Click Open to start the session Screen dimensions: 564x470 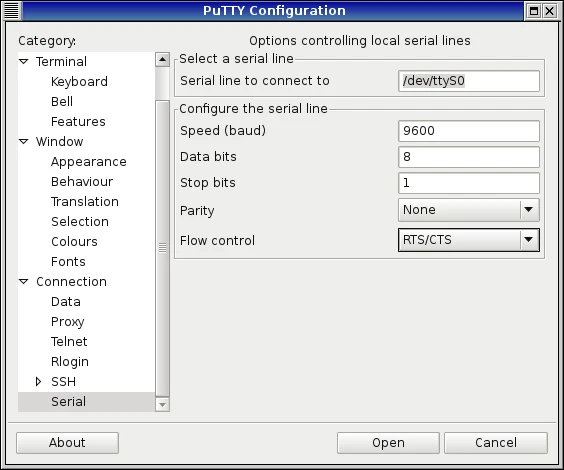[388, 443]
